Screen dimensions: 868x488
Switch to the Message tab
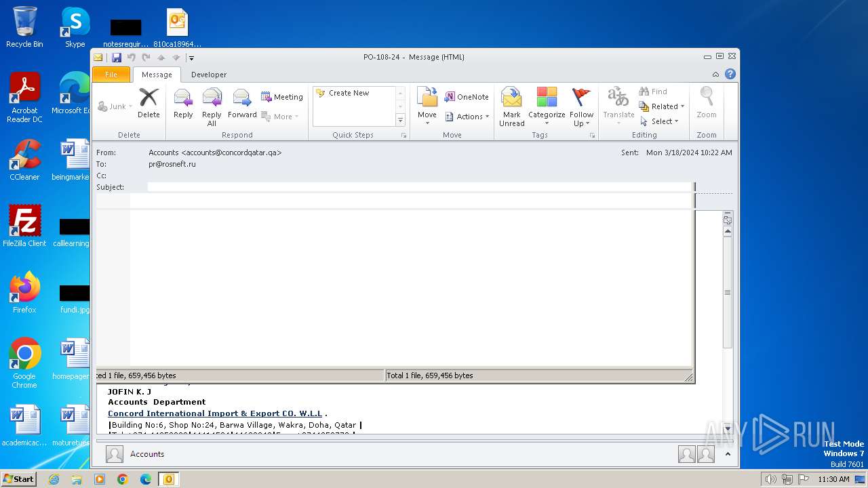pyautogui.click(x=157, y=75)
